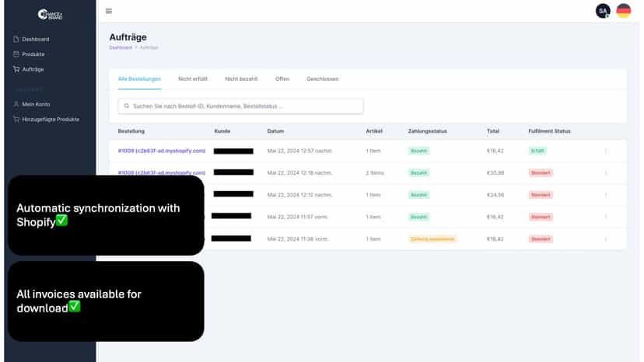The height and width of the screenshot is (362, 644).
Task: Click Bezahlt badge in the 12:12 row
Action: [418, 195]
